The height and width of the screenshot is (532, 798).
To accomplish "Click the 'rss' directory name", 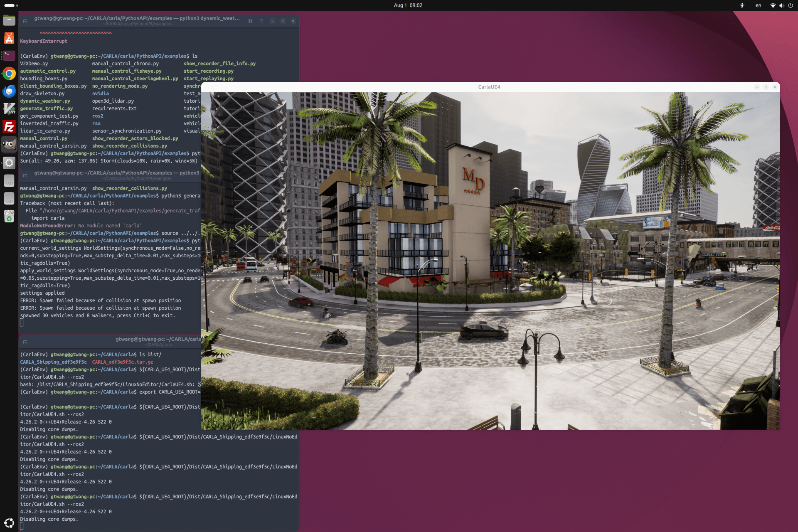I will (x=96, y=123).
